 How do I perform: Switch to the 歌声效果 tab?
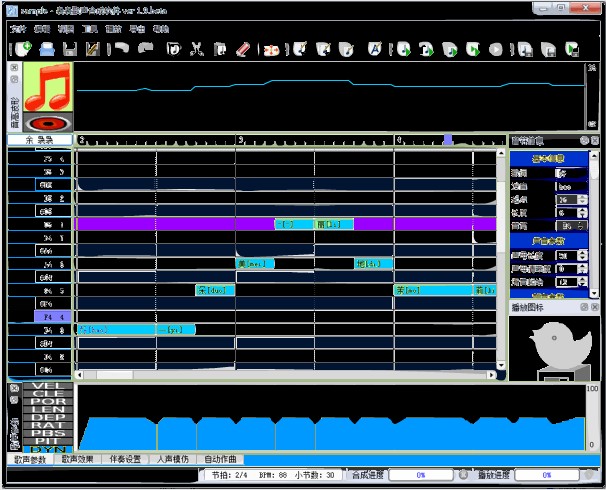pos(78,459)
